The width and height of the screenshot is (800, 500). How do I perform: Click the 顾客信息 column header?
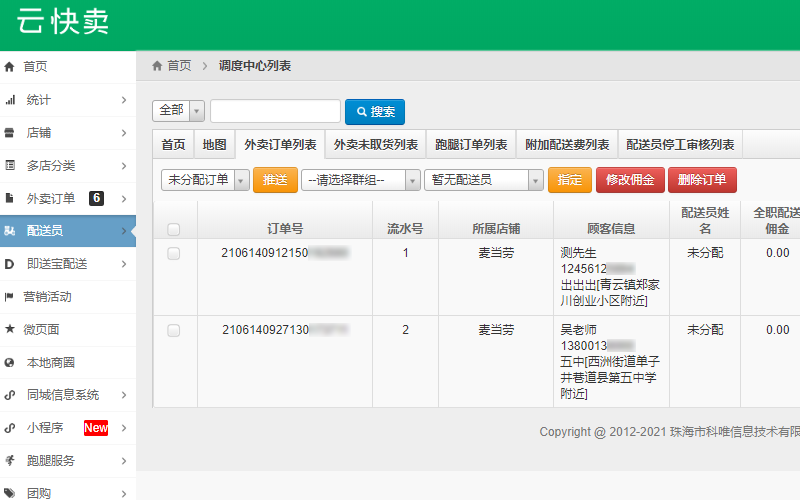611,229
